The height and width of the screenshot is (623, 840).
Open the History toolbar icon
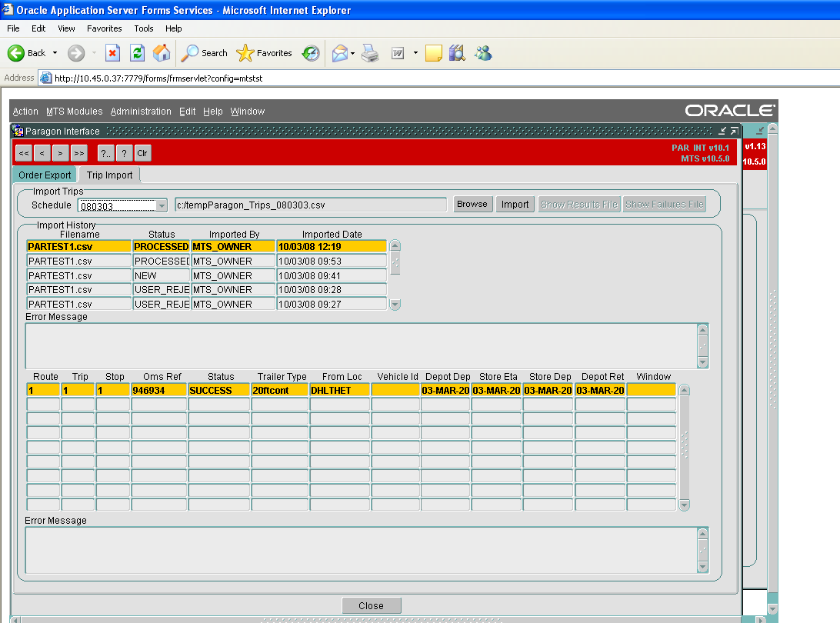[x=311, y=53]
